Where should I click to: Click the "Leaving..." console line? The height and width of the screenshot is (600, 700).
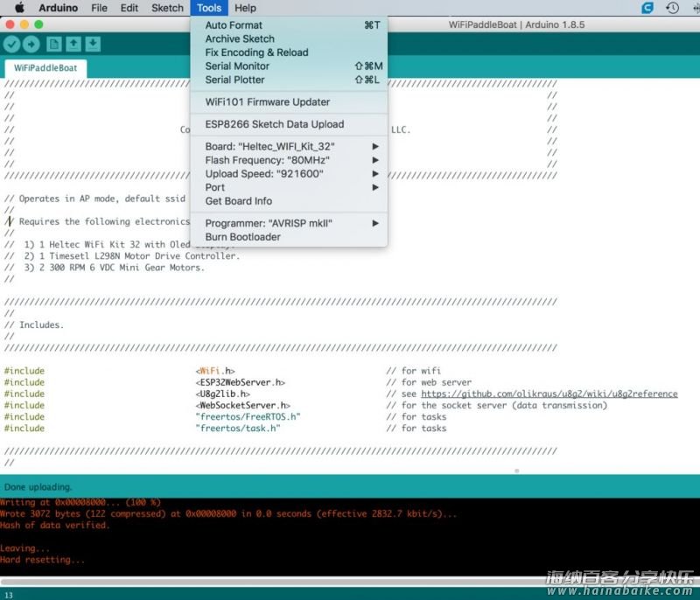(24, 548)
